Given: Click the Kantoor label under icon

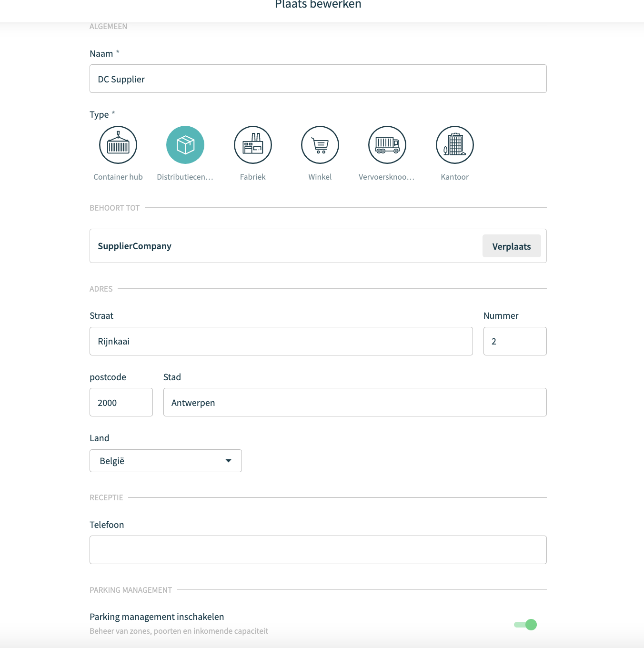Looking at the screenshot, I should (x=455, y=177).
